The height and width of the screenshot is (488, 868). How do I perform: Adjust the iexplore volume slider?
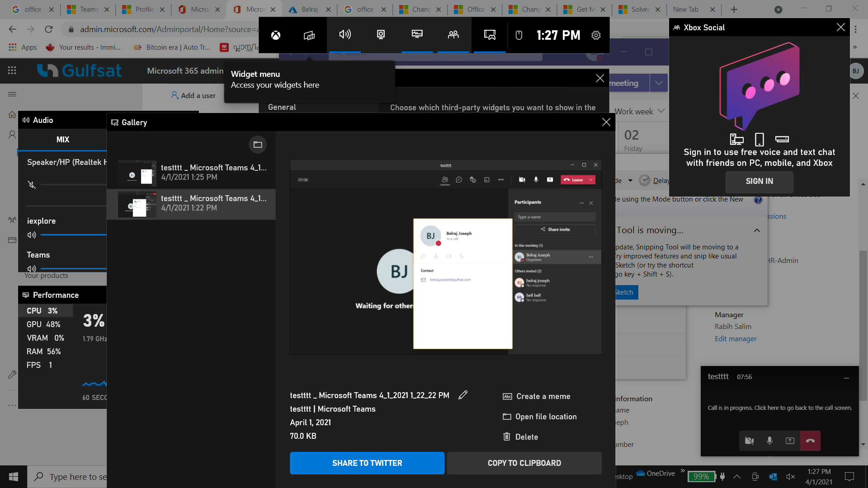(72, 235)
